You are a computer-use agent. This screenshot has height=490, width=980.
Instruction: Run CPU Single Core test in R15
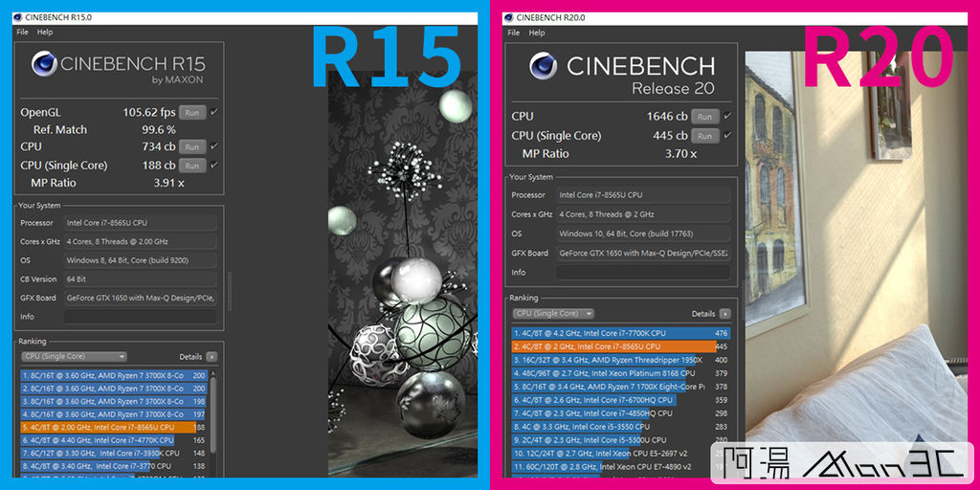pyautogui.click(x=192, y=166)
